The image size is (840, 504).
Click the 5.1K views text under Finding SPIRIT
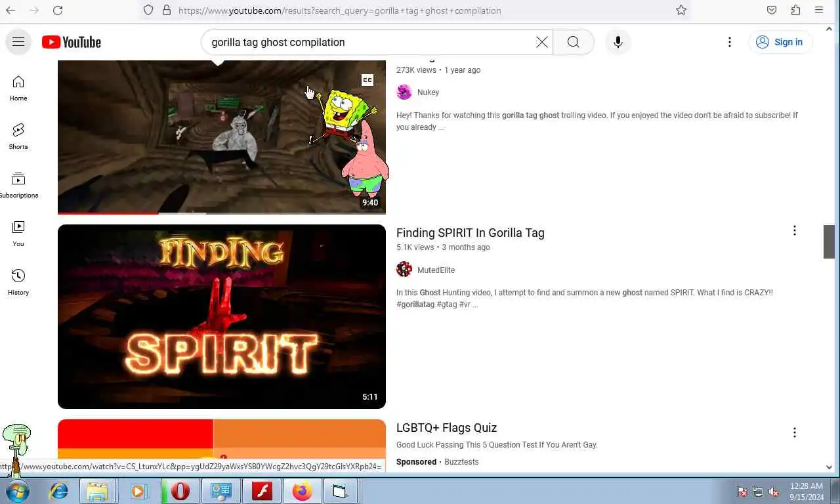tap(415, 247)
